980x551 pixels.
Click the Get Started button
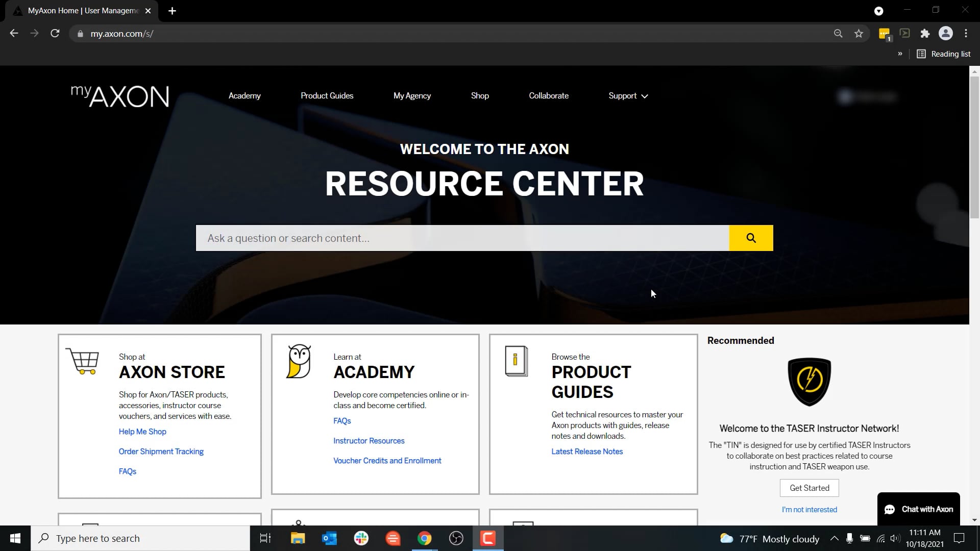809,488
